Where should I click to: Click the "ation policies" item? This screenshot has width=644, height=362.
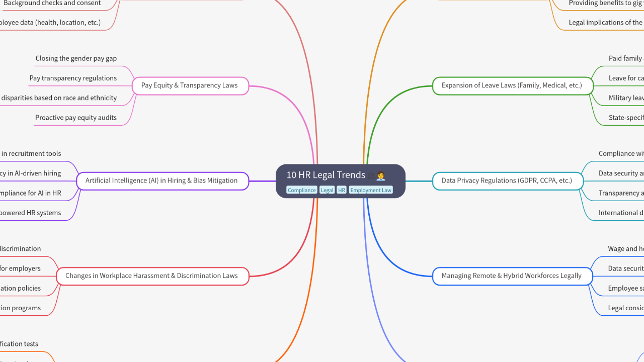21,288
